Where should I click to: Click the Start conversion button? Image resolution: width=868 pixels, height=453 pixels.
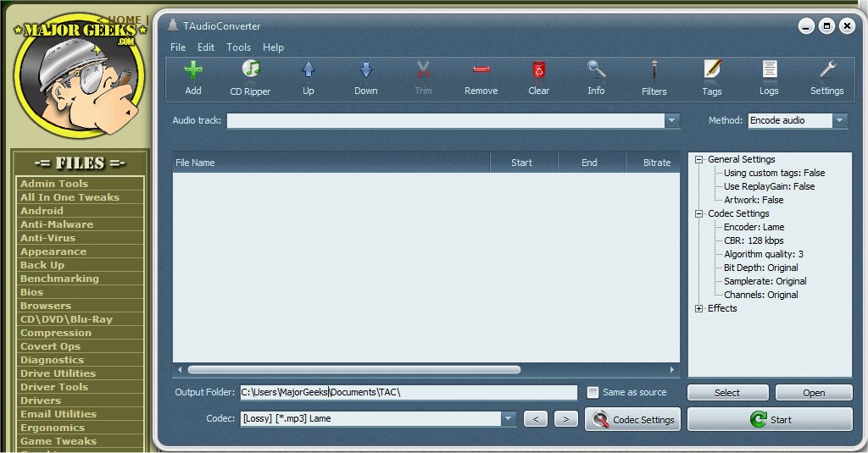click(770, 419)
